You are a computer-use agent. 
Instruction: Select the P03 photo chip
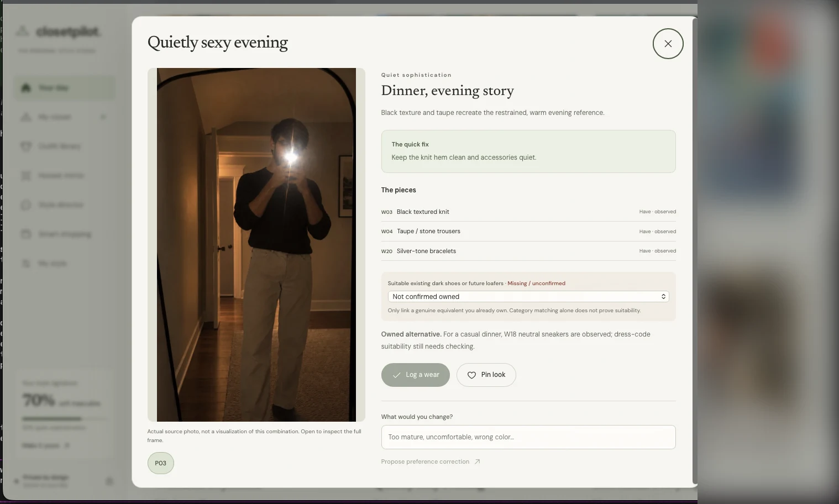click(161, 463)
